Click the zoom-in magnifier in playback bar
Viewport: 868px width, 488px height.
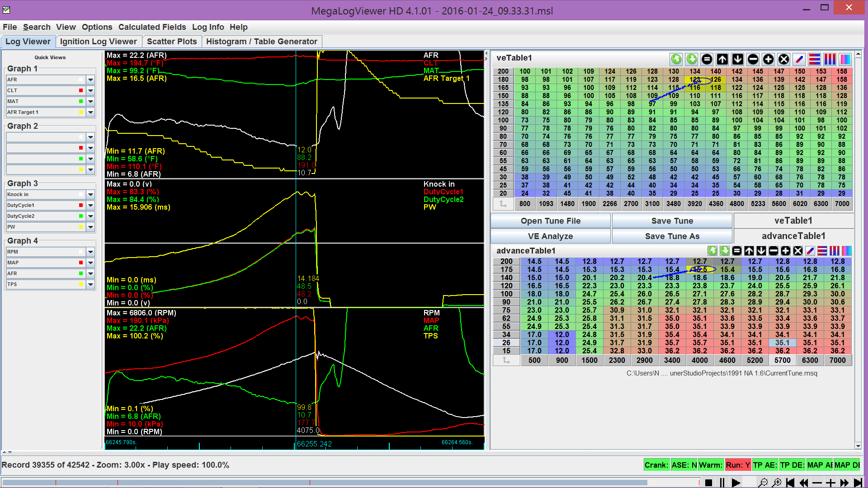(777, 483)
